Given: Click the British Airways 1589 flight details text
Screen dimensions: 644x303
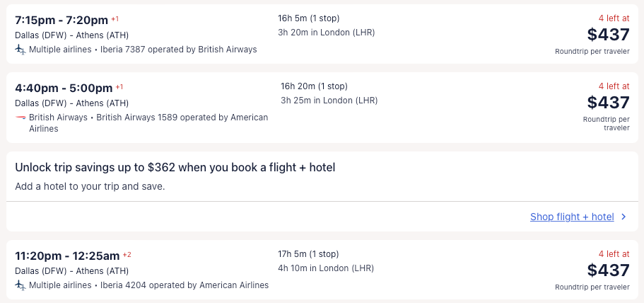Looking at the screenshot, I should pos(182,118).
